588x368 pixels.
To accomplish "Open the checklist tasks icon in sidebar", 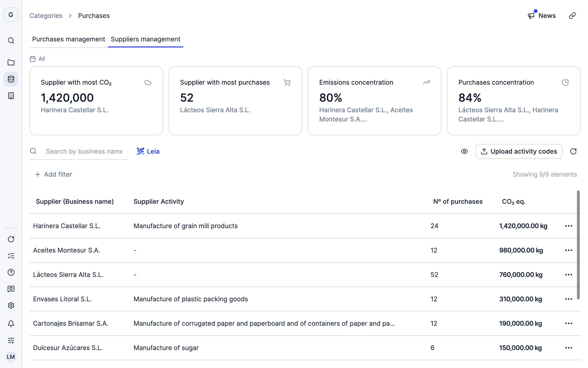I will click(x=11, y=256).
